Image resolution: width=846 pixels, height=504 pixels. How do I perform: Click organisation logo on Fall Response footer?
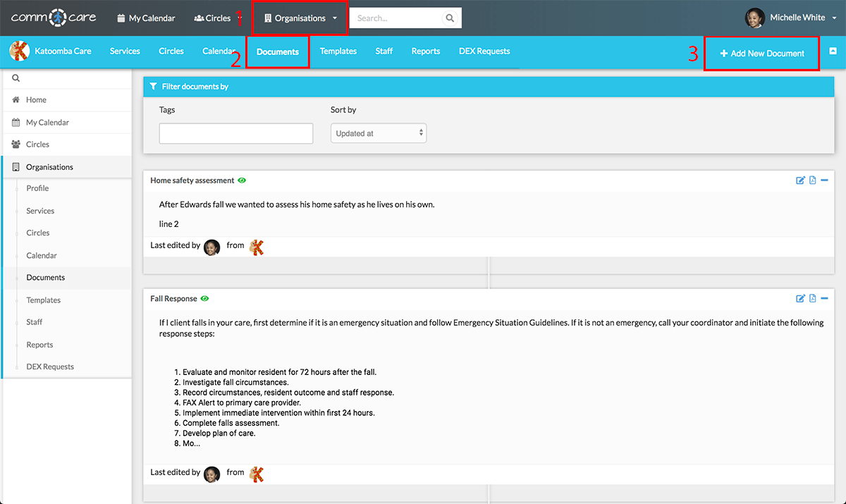pos(257,474)
